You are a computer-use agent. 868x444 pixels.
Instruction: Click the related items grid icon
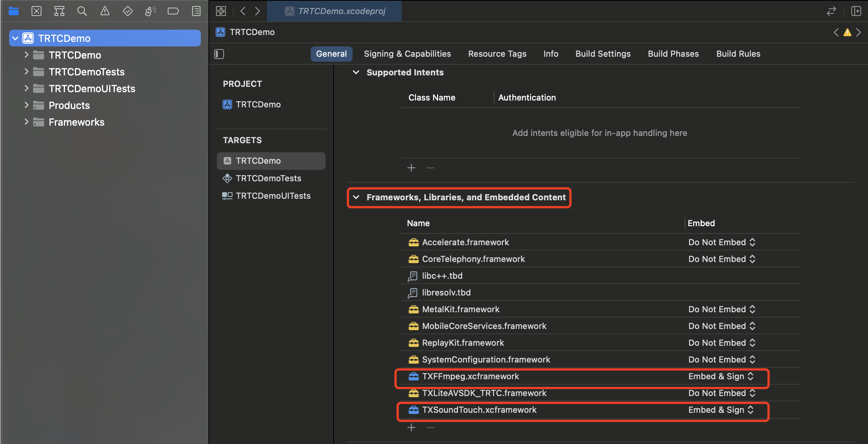221,11
